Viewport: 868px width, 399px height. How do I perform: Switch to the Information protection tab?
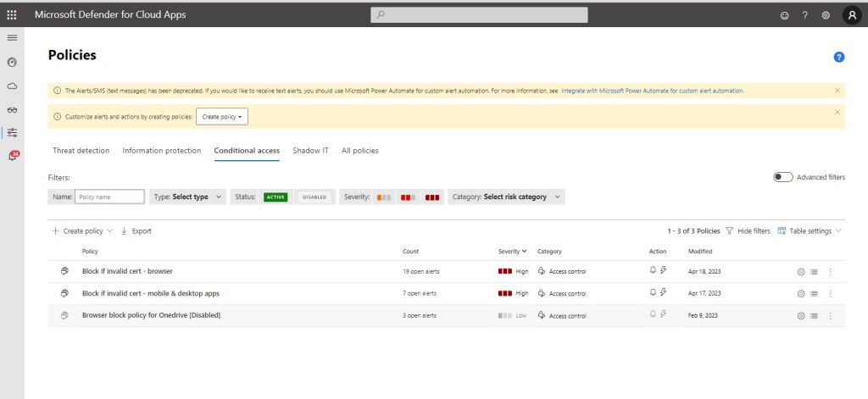pyautogui.click(x=162, y=151)
